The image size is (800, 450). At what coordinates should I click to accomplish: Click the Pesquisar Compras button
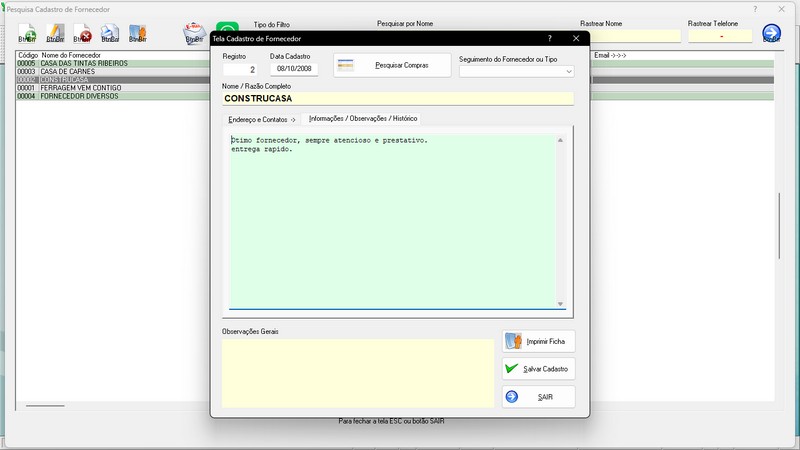pos(392,65)
